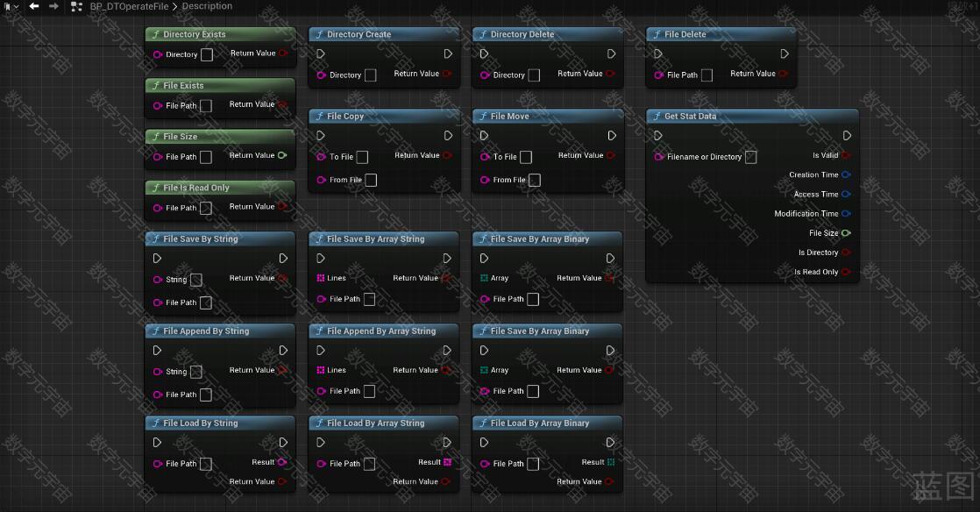Screen dimensions: 980x512
Task: Click File Path box on File Is Read Only
Action: tap(206, 208)
